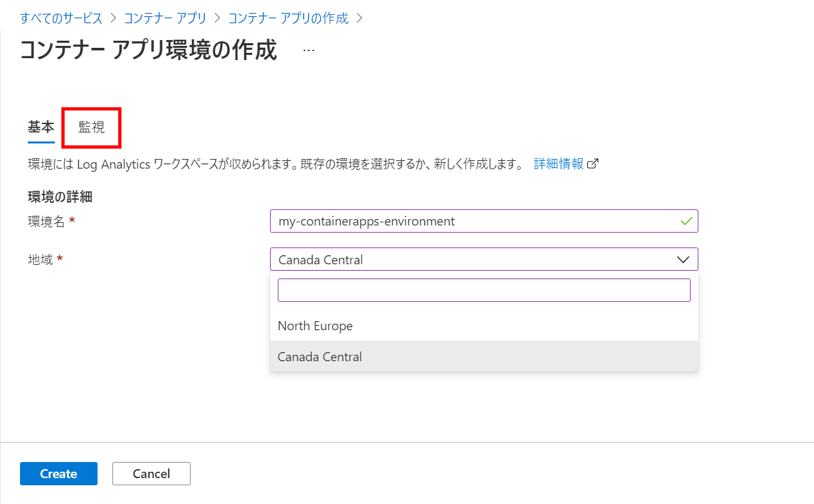814x504 pixels.
Task: Open the すべてのサービス breadcrumb link
Action: [61, 18]
